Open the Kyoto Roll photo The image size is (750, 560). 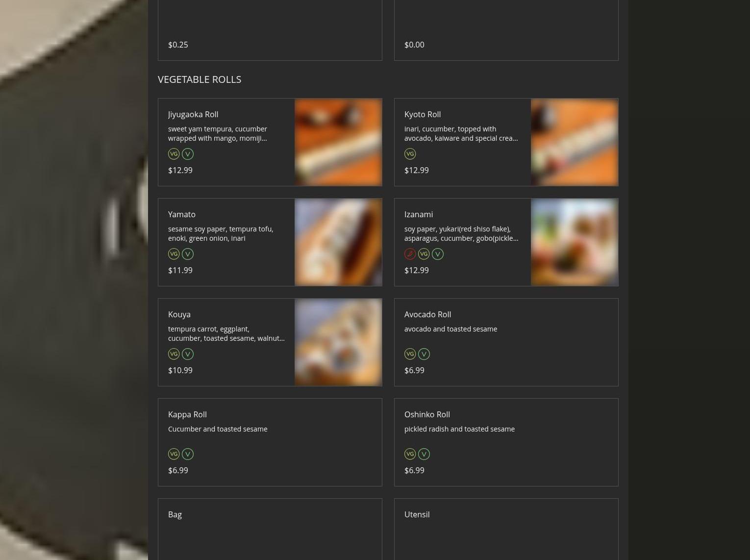[575, 142]
